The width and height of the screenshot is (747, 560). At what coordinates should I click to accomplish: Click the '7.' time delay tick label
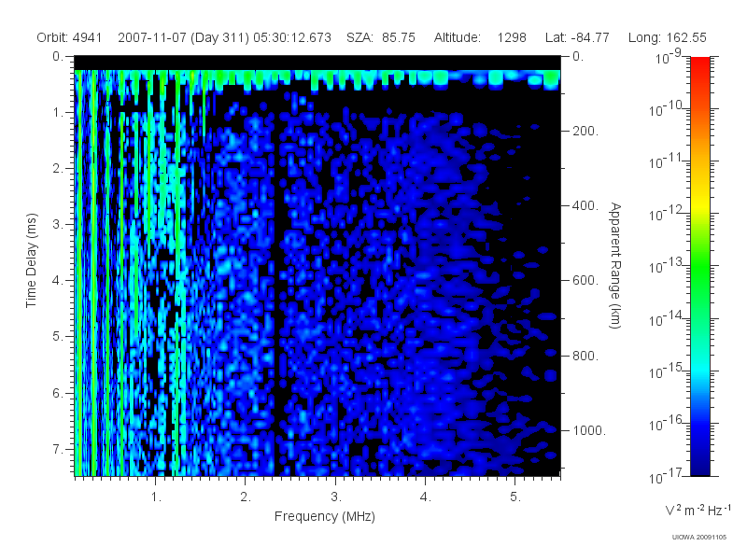[57, 449]
